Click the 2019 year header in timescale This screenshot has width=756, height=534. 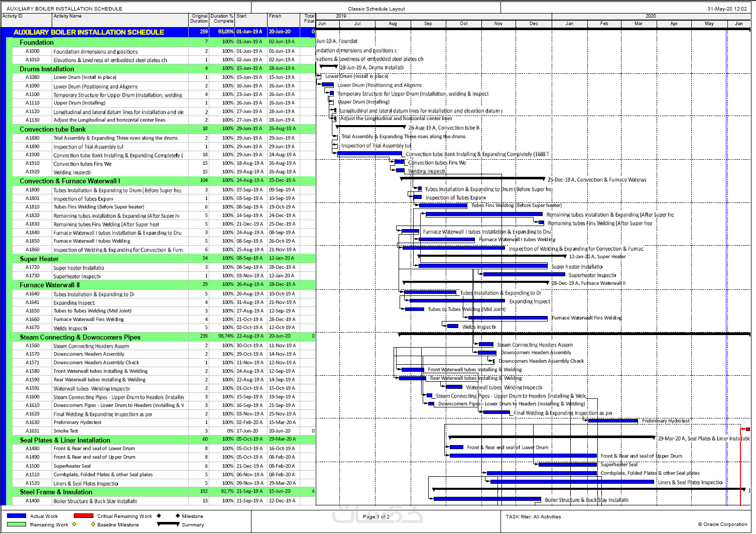(x=341, y=16)
